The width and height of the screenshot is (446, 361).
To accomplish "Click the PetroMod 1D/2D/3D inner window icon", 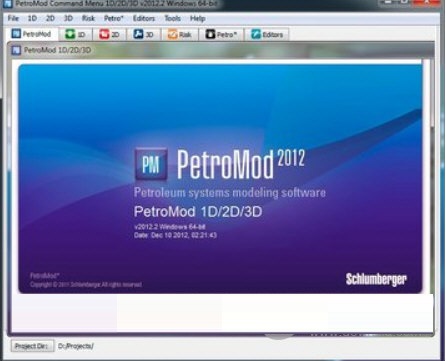I will pyautogui.click(x=16, y=50).
